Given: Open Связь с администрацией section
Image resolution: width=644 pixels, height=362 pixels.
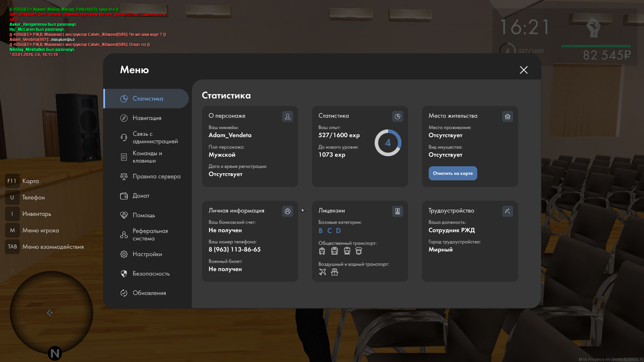Looking at the screenshot, I should tap(155, 137).
